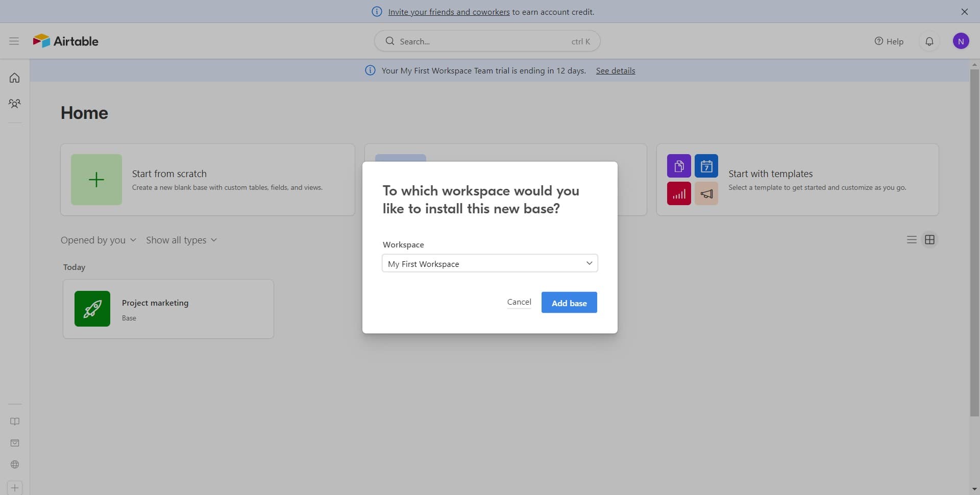Image resolution: width=980 pixels, height=495 pixels.
Task: Cancel the workspace selection dialog
Action: pyautogui.click(x=519, y=302)
